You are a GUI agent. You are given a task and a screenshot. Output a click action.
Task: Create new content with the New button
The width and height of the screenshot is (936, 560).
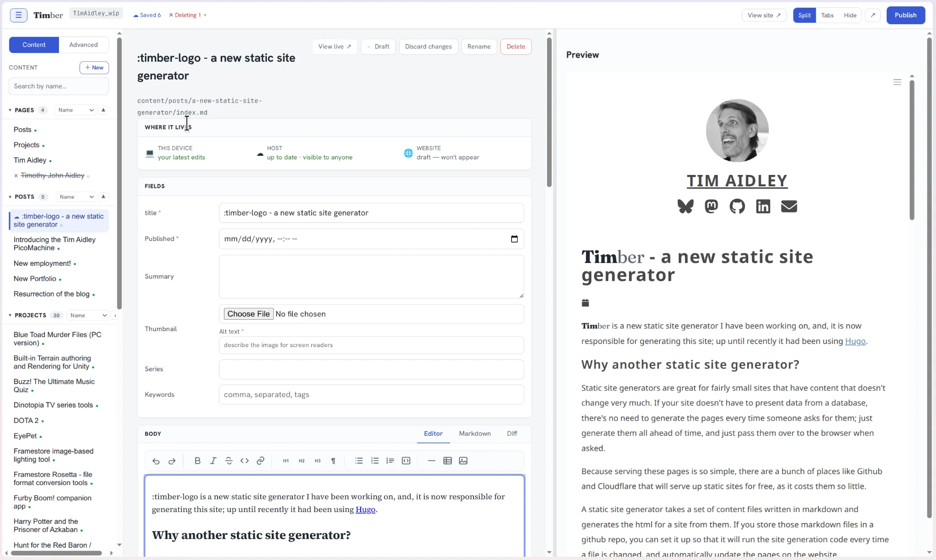[x=94, y=68]
